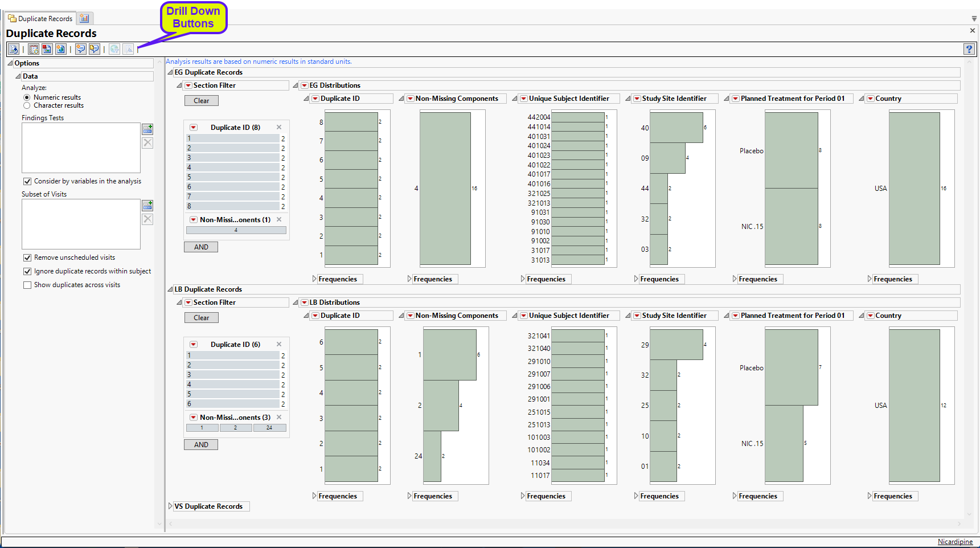The width and height of the screenshot is (980, 548).
Task: Click the Placebo bar in EG Planned Treatment
Action: click(791, 150)
